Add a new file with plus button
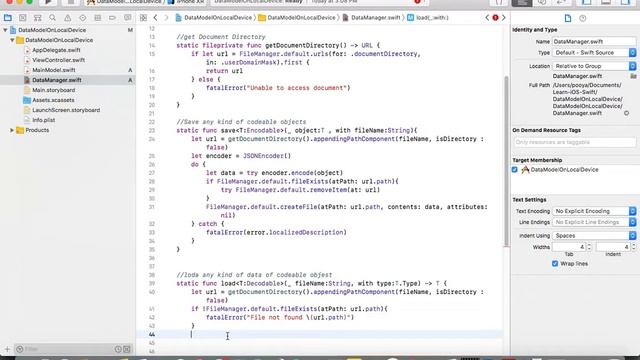 7,349
